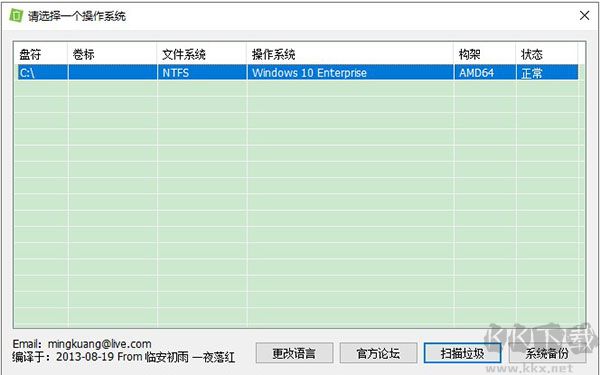
Task: Open the 官方论坛 forum button
Action: click(378, 353)
